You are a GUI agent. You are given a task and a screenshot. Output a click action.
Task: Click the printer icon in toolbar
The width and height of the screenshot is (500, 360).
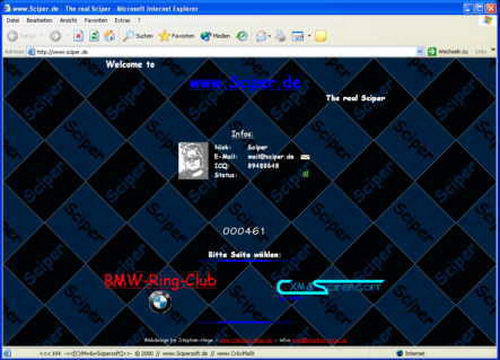(x=281, y=36)
